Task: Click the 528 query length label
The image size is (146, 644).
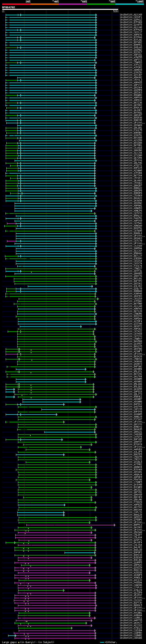Action: (x=115, y=11)
